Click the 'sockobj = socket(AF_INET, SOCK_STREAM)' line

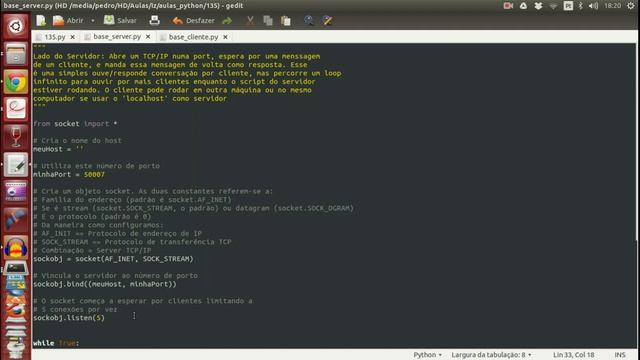tap(113, 259)
